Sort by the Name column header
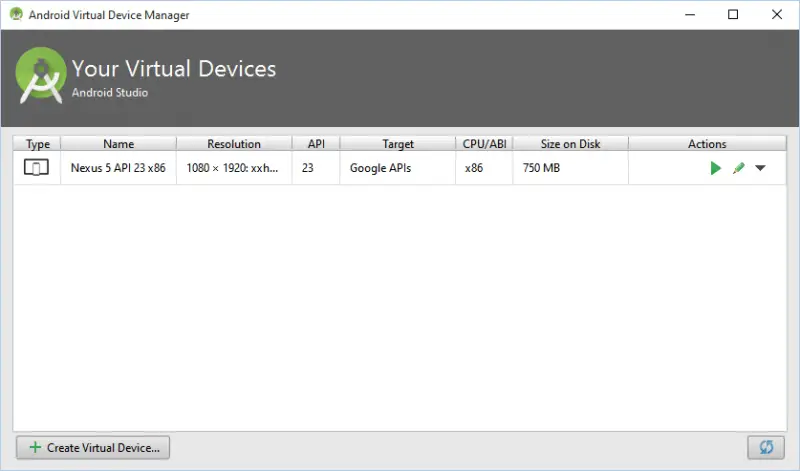Viewport: 800px width, 471px height. pyautogui.click(x=118, y=144)
